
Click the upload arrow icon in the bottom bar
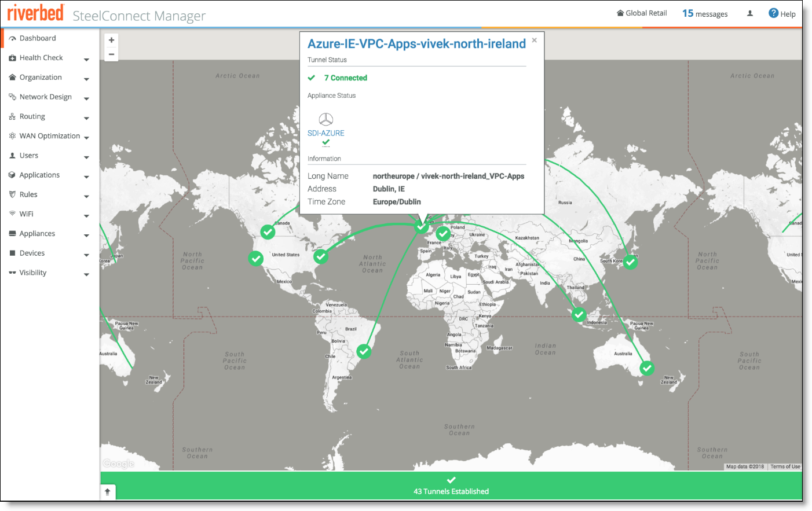point(107,492)
